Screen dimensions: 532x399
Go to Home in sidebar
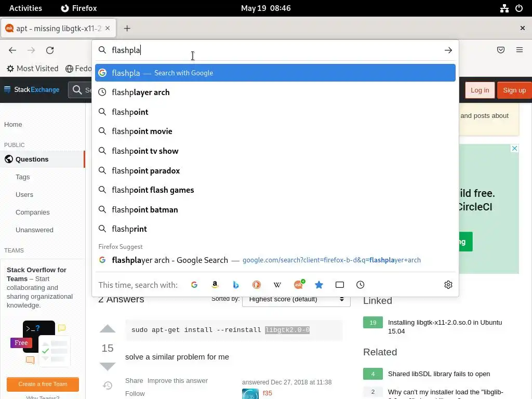click(13, 125)
